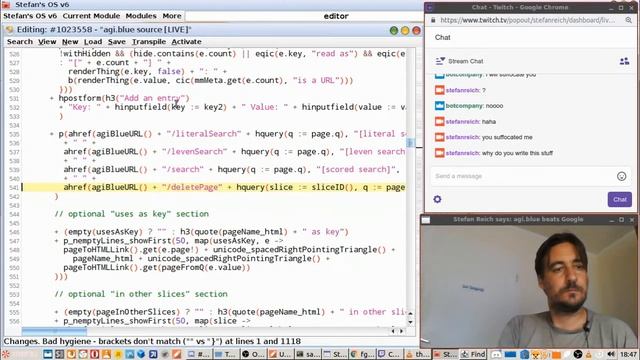640x360 pixels.
Task: Click the blue cube (VirtualBox) launcher
Action: click(141, 354)
